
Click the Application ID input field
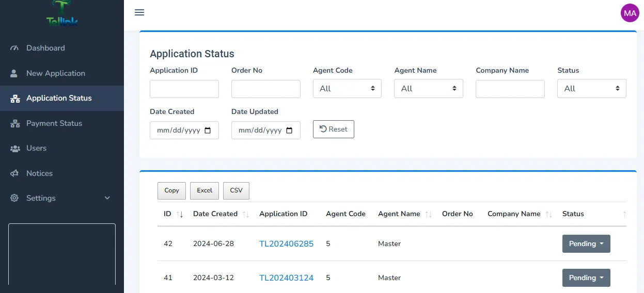pyautogui.click(x=184, y=89)
